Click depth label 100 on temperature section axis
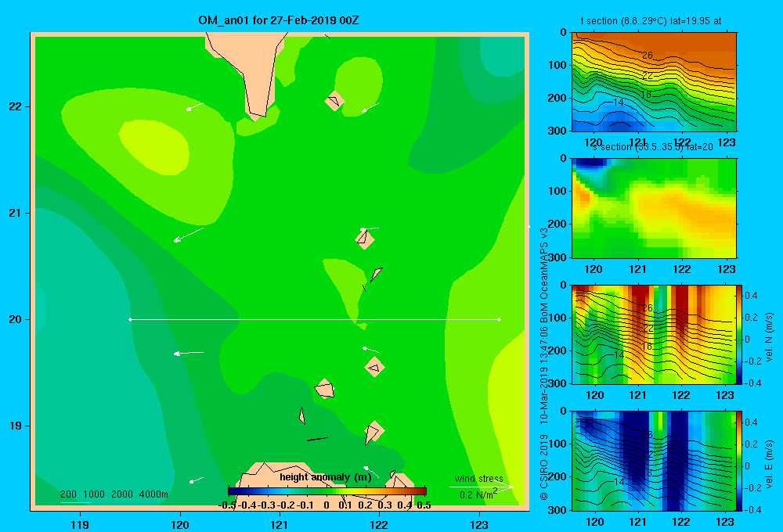 point(557,66)
